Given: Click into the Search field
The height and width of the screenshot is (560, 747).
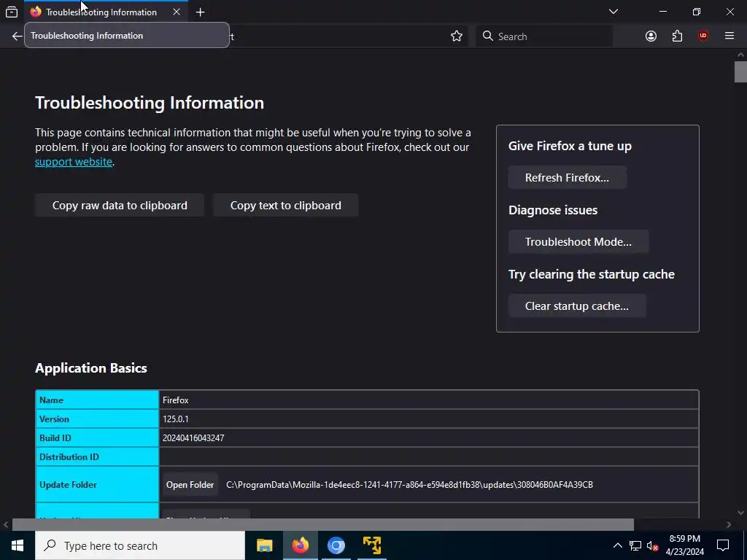Looking at the screenshot, I should (x=544, y=36).
